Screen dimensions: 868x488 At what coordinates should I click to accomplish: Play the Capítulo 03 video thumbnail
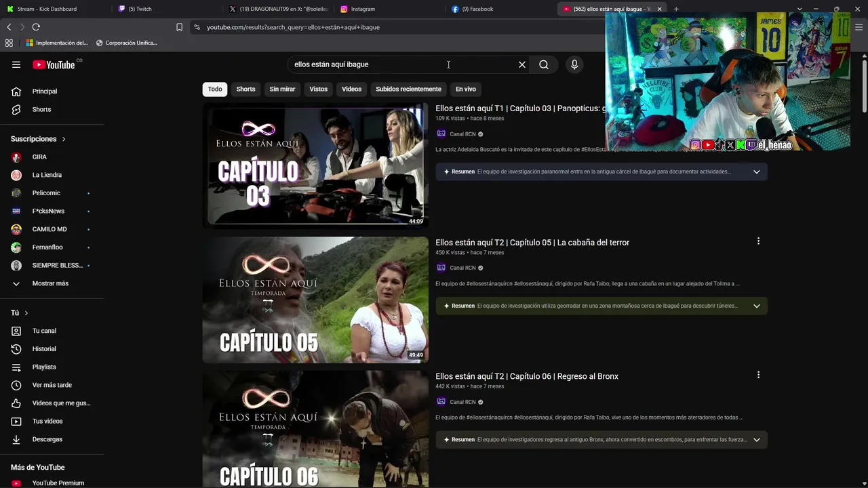pos(315,166)
